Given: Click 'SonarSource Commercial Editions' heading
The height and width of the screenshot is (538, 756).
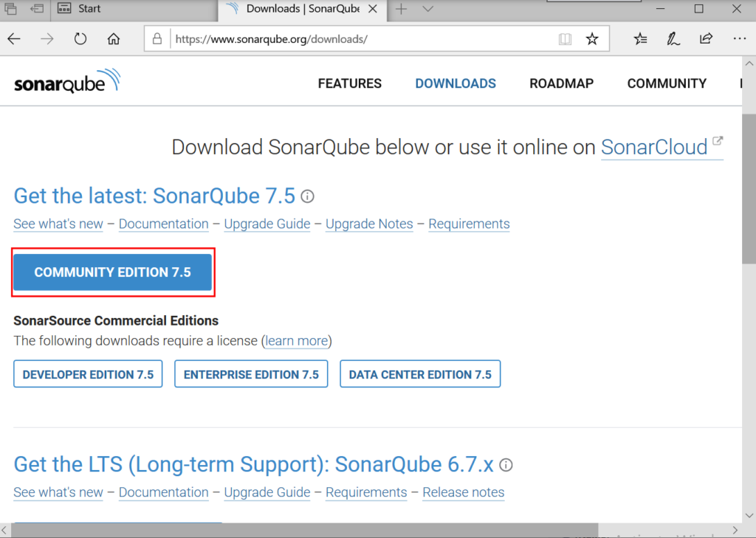Looking at the screenshot, I should 116,320.
